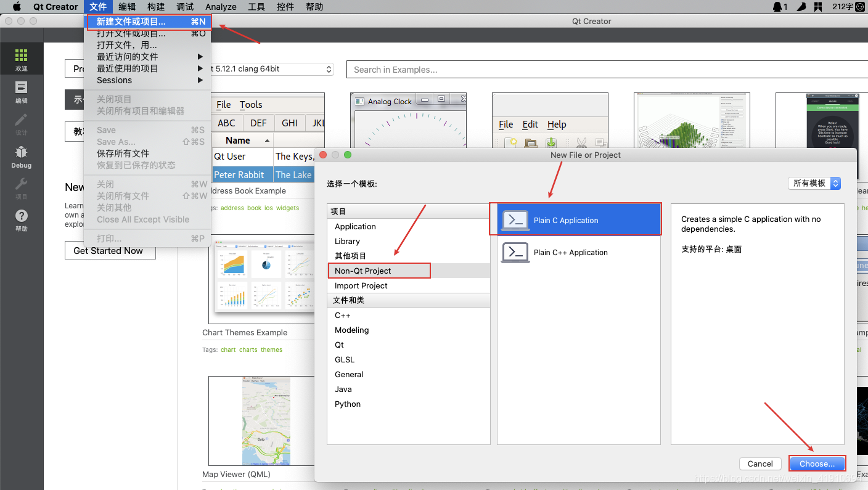Open the Map Viewer (QML) example thumbnail
868x490 pixels.
[262, 420]
